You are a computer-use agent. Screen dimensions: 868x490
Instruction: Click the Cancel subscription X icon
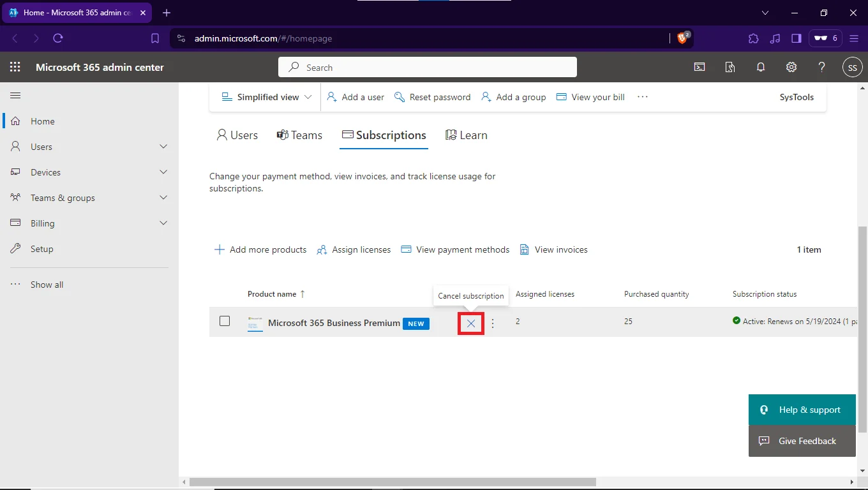click(471, 323)
